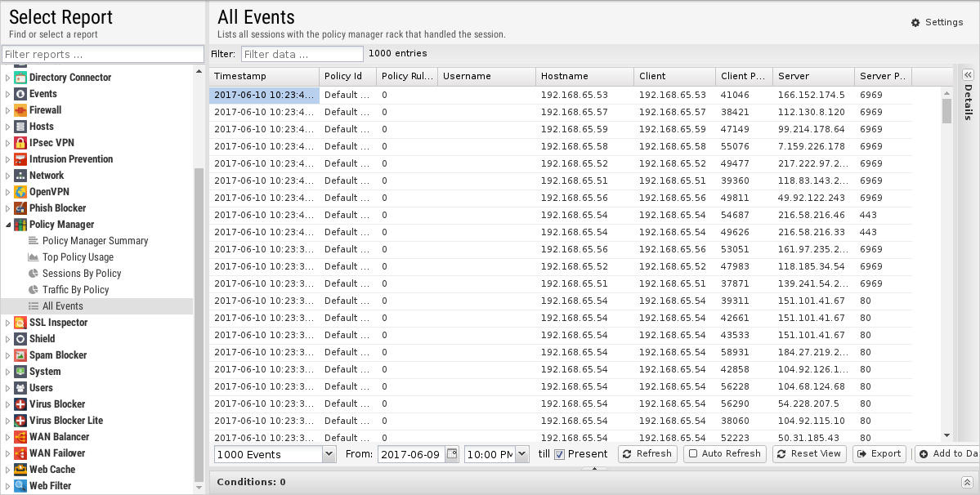Collapse the Policy Manager tree node
Viewport: 980px width, 495px height.
(8, 224)
